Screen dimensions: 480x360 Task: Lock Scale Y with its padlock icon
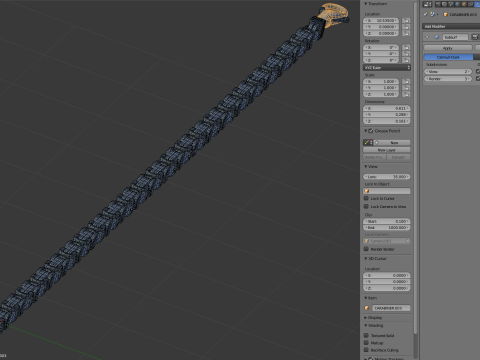coord(406,88)
